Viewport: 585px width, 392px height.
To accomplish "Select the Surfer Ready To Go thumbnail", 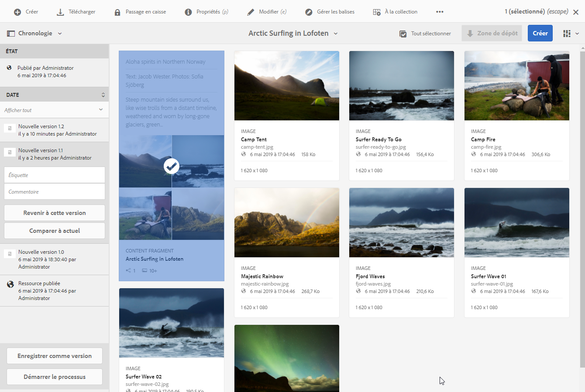I will [402, 86].
